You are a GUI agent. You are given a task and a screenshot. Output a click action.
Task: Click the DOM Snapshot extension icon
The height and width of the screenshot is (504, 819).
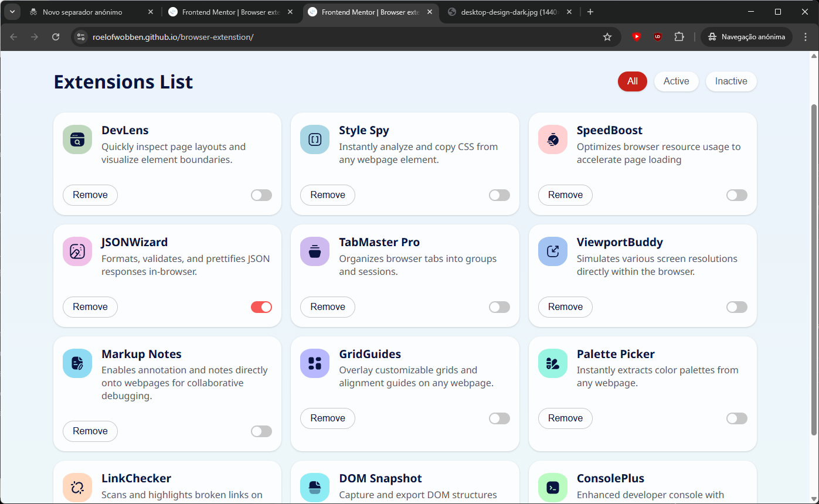coord(315,488)
